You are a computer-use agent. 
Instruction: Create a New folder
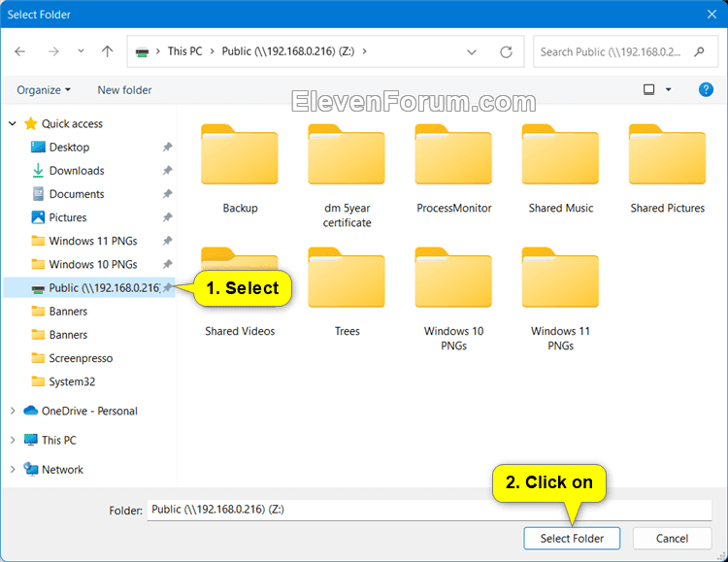coord(124,90)
